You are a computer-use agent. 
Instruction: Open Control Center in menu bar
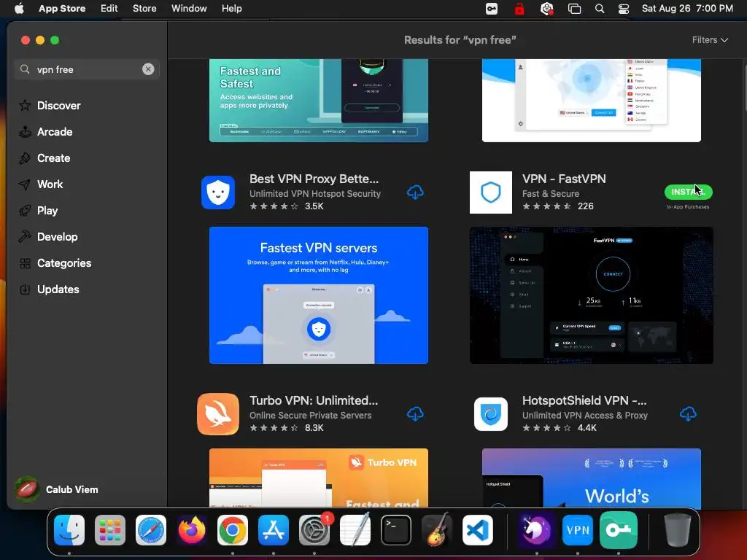click(624, 9)
